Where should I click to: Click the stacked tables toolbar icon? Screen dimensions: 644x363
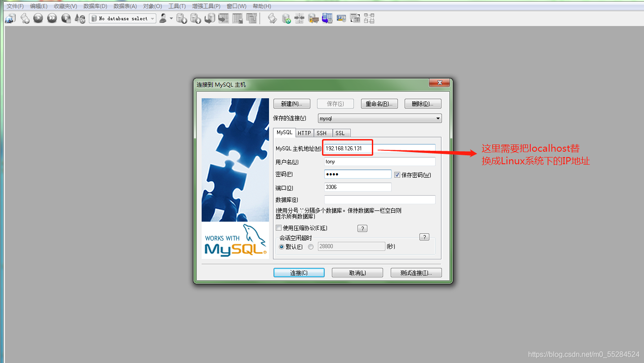click(251, 18)
